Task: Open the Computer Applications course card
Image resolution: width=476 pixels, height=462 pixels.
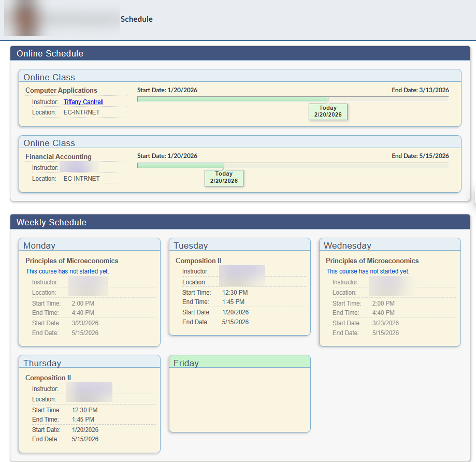Action: pos(61,90)
